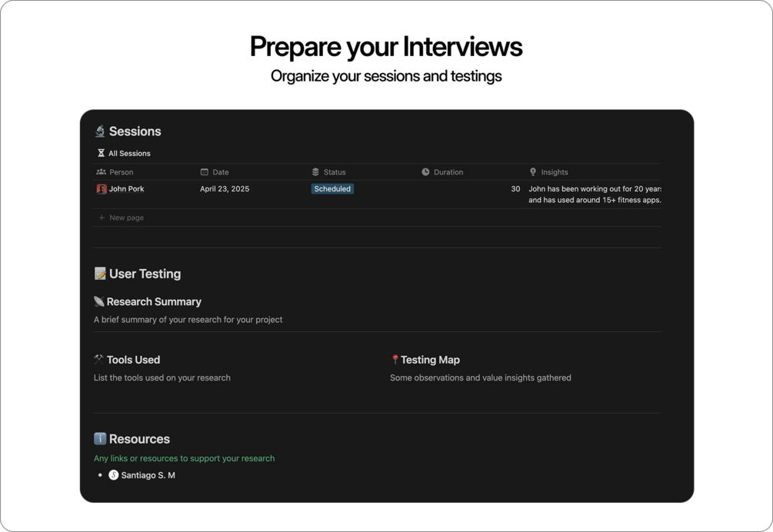Click the clock icon in Duration column header
Screen dimensions: 773x532
425,171
